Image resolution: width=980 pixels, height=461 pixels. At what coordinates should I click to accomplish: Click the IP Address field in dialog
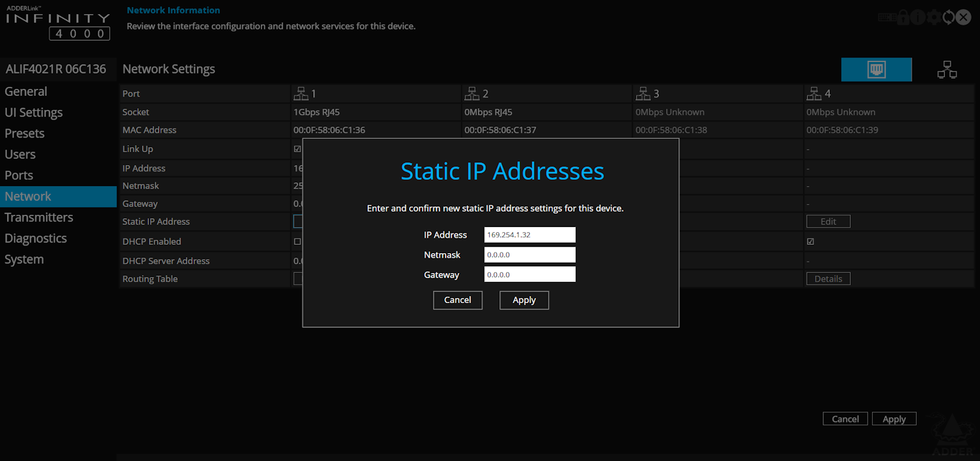click(x=530, y=235)
